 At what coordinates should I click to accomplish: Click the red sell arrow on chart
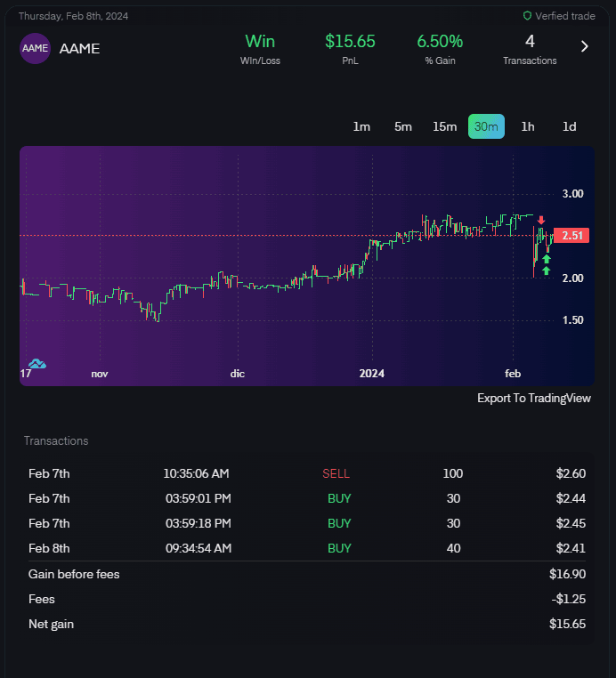[x=541, y=220]
